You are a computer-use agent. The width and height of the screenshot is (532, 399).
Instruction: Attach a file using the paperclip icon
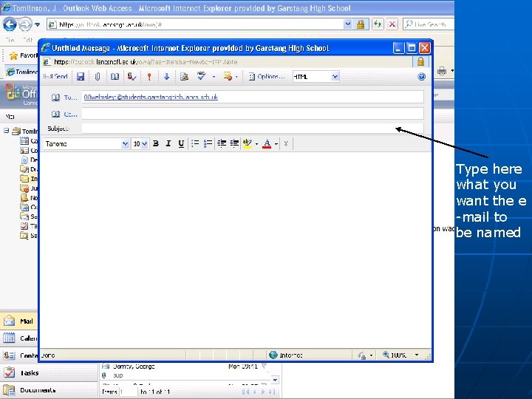click(x=98, y=76)
